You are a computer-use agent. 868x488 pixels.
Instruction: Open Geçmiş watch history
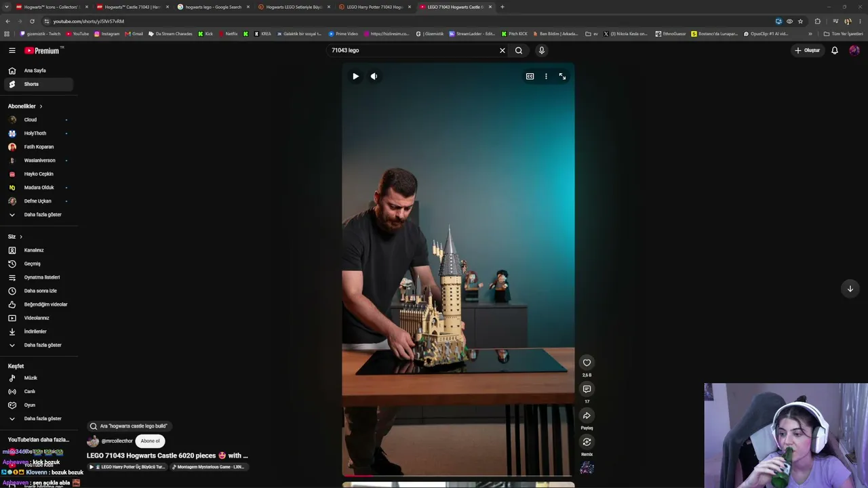tap(38, 264)
